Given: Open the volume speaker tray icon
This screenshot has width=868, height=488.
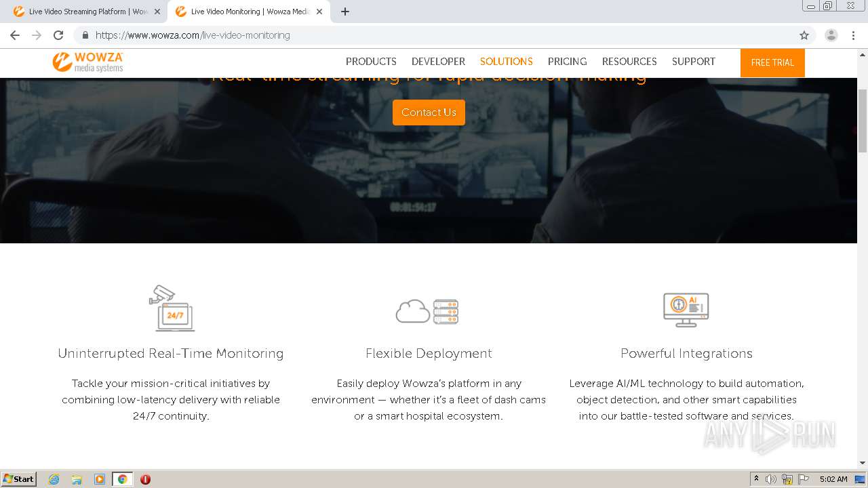Looking at the screenshot, I should coord(770,479).
